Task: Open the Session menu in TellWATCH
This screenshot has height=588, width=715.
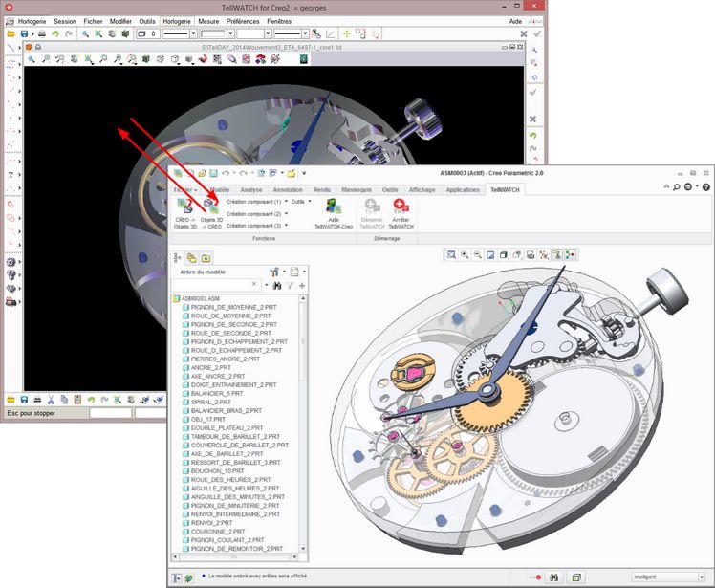Action: (65, 21)
